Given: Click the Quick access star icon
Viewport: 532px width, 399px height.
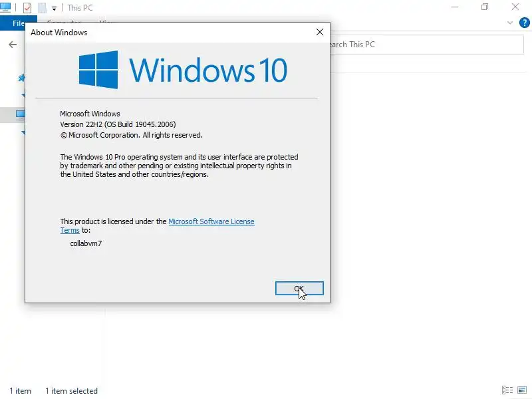Looking at the screenshot, I should point(21,78).
